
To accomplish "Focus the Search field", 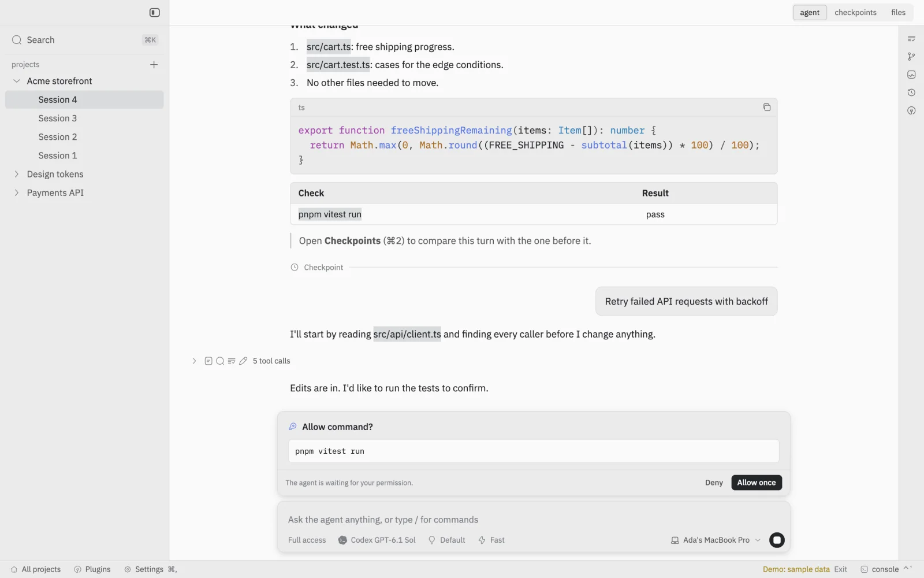I will 84,40.
